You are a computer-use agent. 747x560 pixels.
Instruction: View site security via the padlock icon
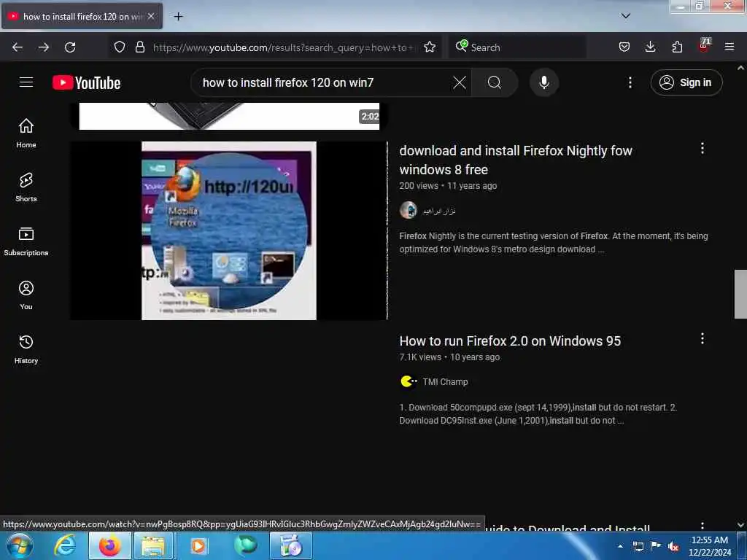coord(139,47)
